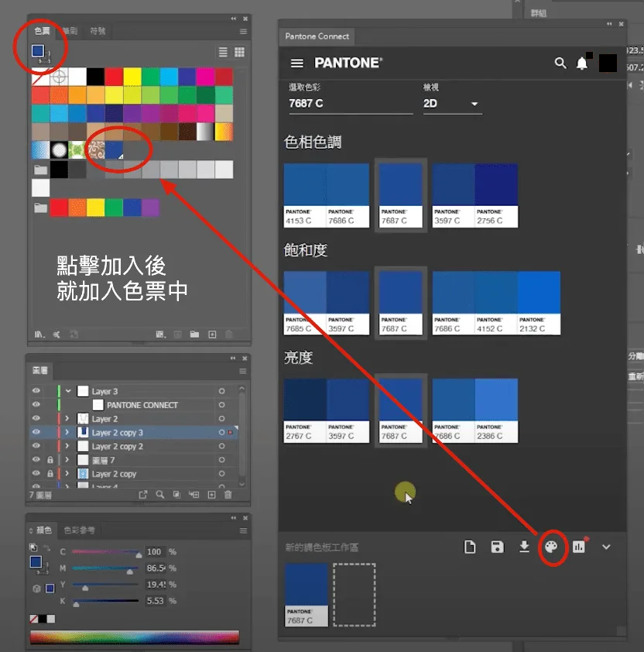The height and width of the screenshot is (652, 644).
Task: Click default fill and stroke icon in Color panel
Action: pyautogui.click(x=33, y=547)
